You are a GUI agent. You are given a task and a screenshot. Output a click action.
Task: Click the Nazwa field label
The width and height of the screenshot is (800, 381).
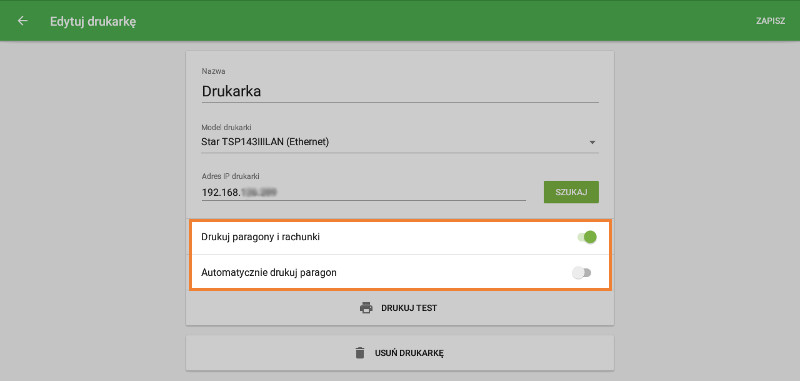pyautogui.click(x=213, y=71)
